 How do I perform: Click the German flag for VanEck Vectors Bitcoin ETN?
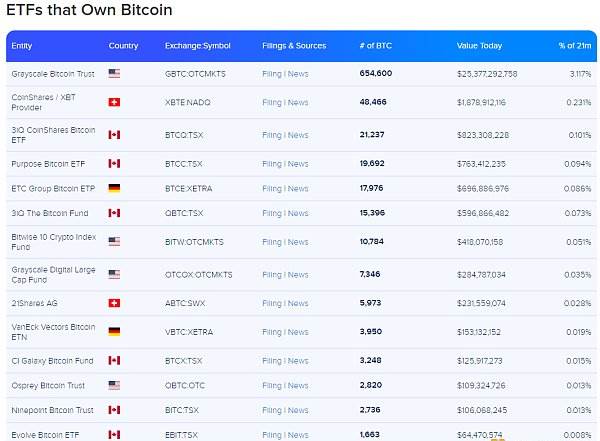click(x=114, y=332)
